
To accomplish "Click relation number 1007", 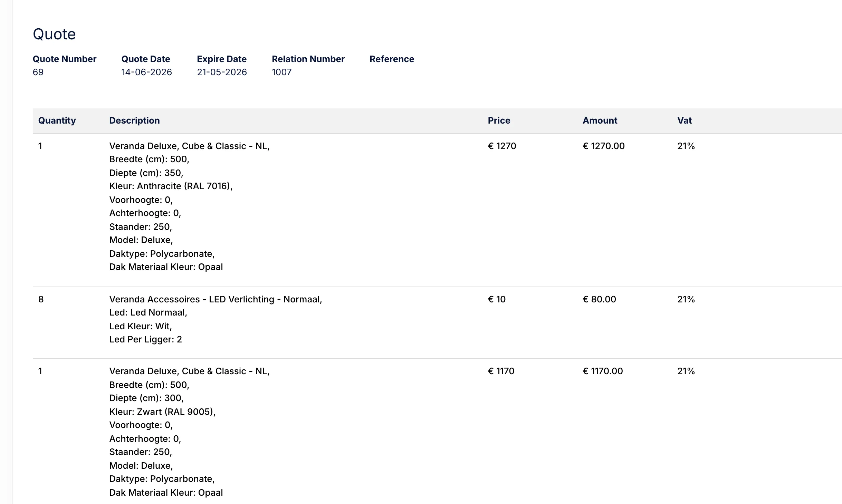I will (281, 72).
